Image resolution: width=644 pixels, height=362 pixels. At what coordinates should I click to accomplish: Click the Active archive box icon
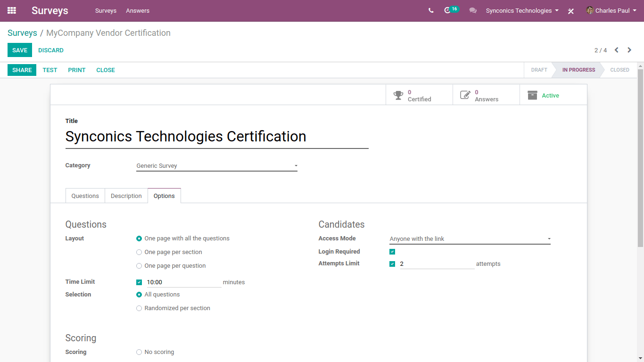[532, 95]
